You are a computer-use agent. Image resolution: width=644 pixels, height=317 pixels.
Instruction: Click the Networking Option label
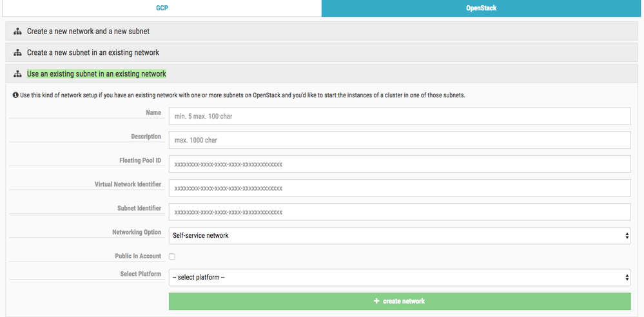click(137, 232)
